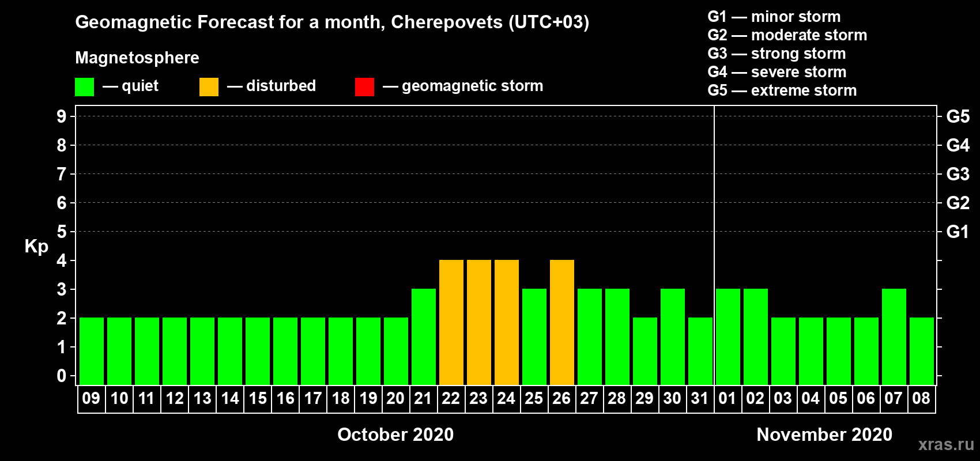Click 'G5 — extreme storm' legend line
980x461 pixels.
pos(782,90)
